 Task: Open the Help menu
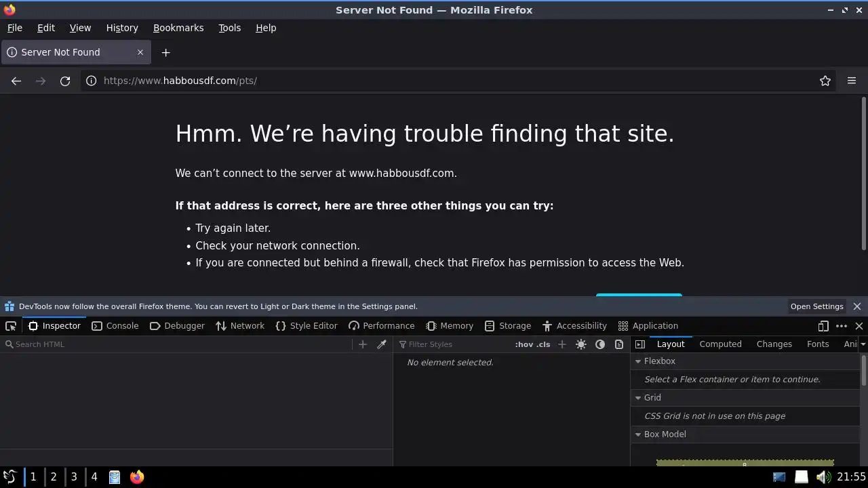click(x=266, y=28)
